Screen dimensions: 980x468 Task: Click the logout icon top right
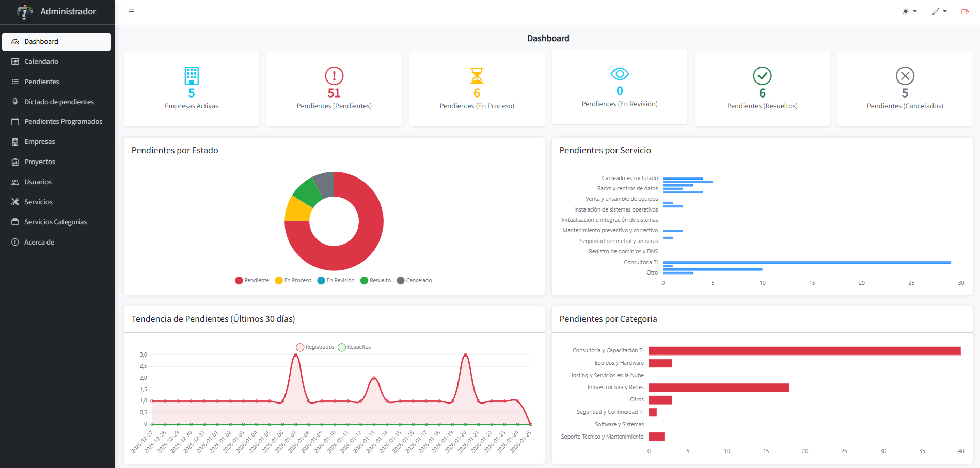965,11
